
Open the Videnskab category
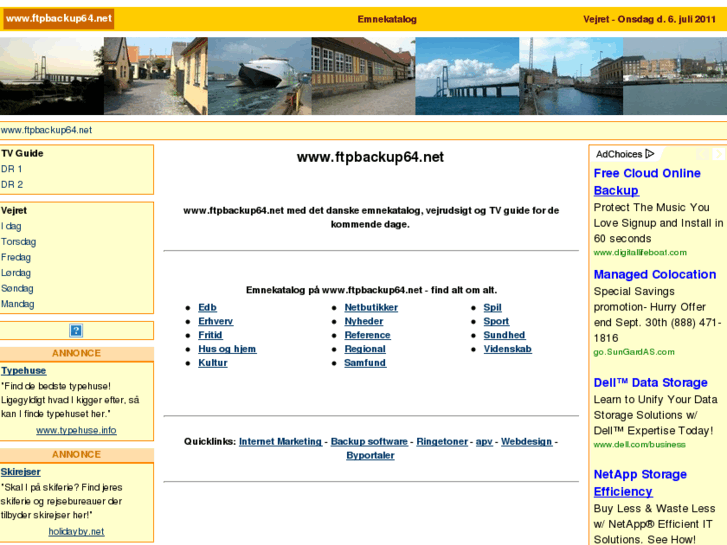[x=507, y=349]
